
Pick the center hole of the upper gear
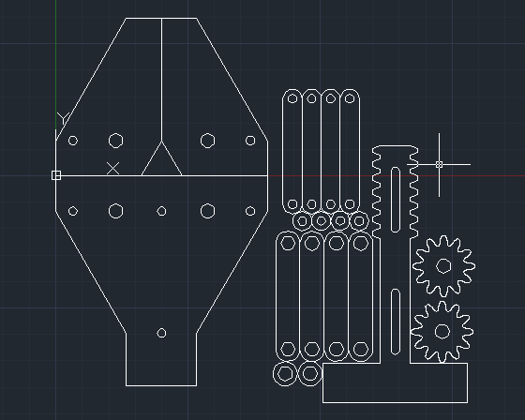[x=443, y=266]
